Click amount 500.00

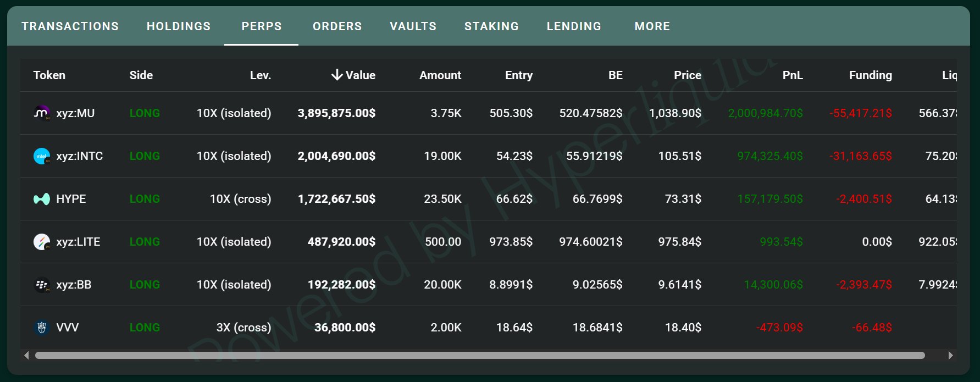443,242
